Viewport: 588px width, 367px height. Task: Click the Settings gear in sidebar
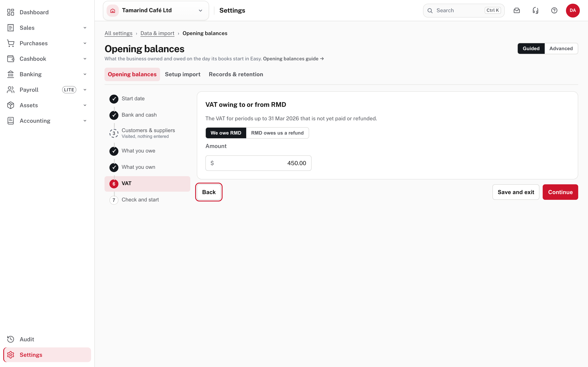[10, 355]
